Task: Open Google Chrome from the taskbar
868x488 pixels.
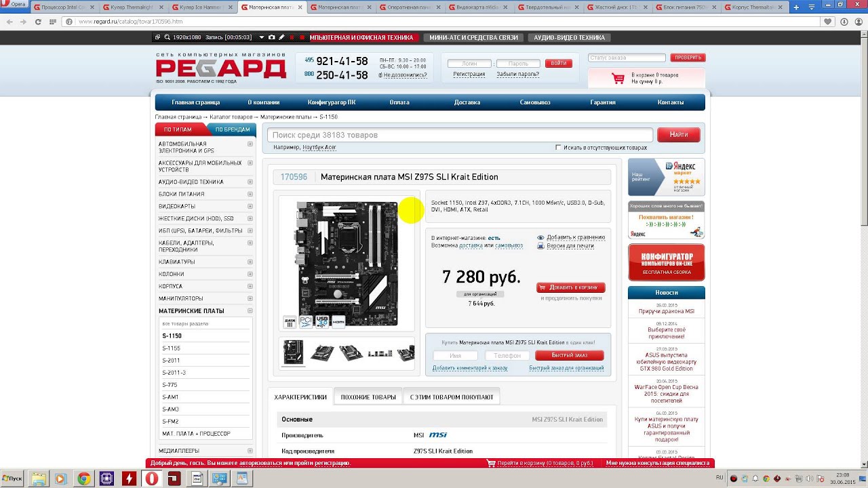Action: click(x=83, y=479)
